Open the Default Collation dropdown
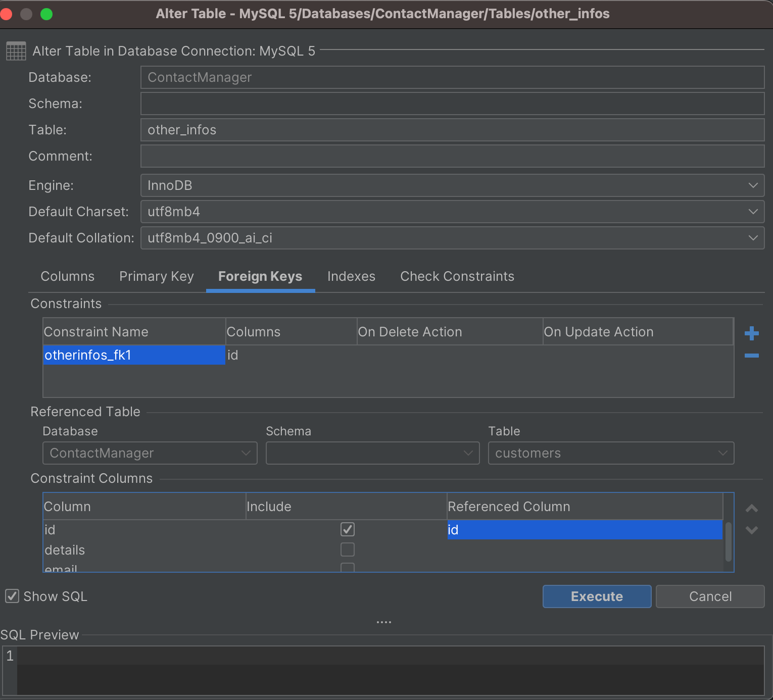 point(753,238)
